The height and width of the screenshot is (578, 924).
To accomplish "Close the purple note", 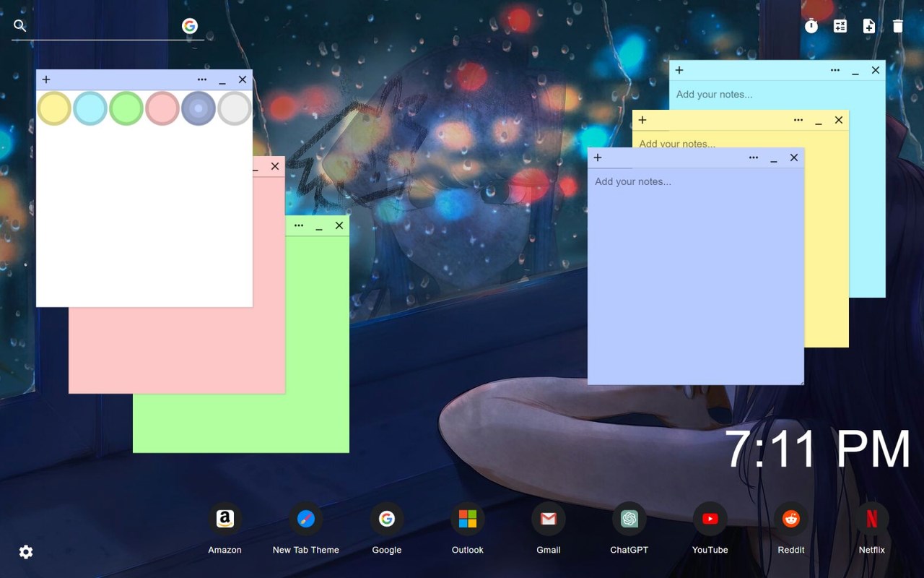I will click(794, 158).
